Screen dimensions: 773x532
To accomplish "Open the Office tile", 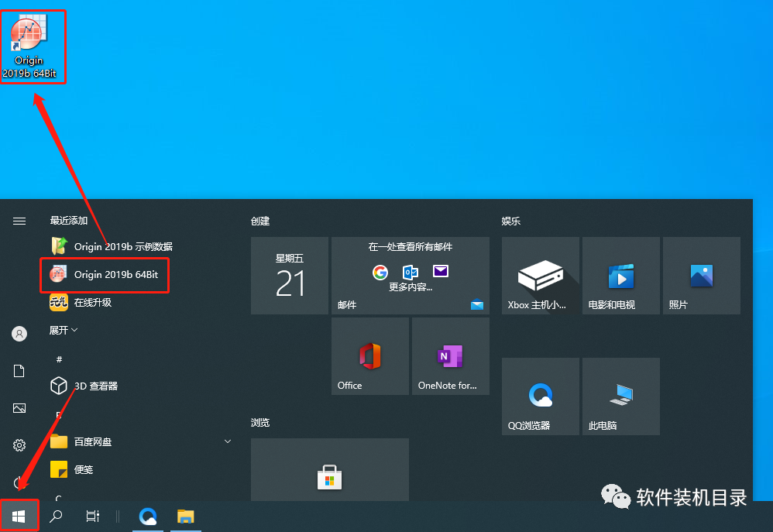I will [x=370, y=356].
